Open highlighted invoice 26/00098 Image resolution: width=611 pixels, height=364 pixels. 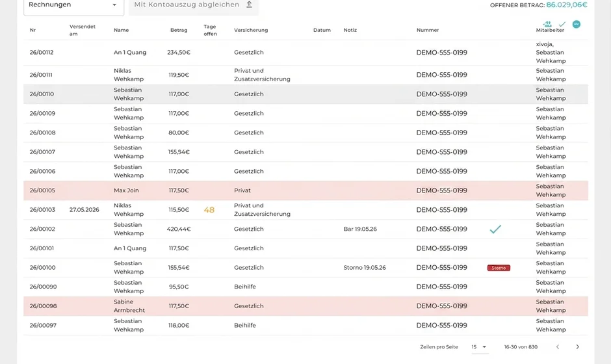tap(305, 306)
